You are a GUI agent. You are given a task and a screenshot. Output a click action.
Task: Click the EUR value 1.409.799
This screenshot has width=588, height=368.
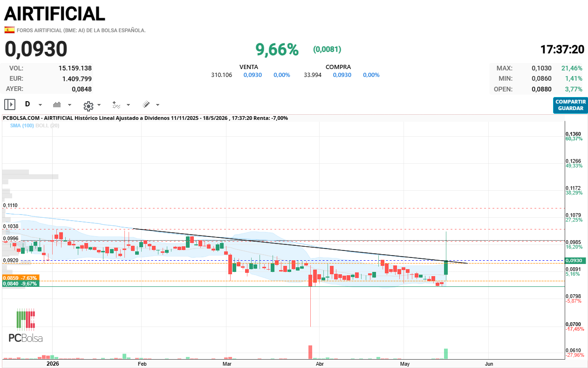click(77, 78)
